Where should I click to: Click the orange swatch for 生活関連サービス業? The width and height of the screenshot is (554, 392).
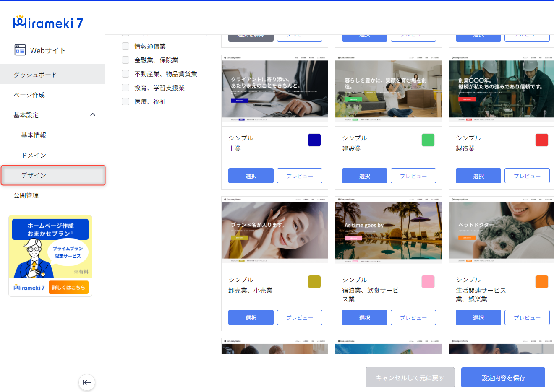coord(542,282)
